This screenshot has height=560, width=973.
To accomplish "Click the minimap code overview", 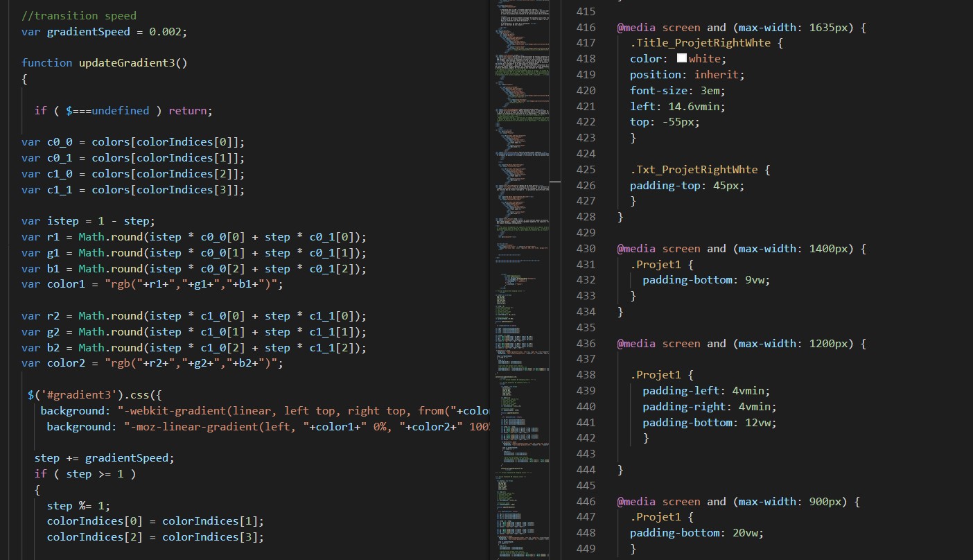I will 523,280.
